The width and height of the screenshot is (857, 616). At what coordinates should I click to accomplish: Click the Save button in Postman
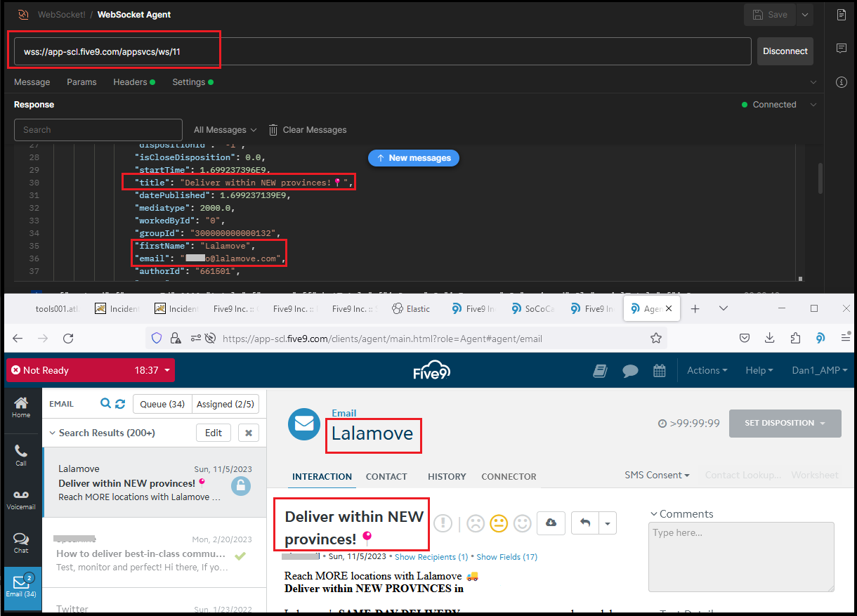pyautogui.click(x=769, y=15)
